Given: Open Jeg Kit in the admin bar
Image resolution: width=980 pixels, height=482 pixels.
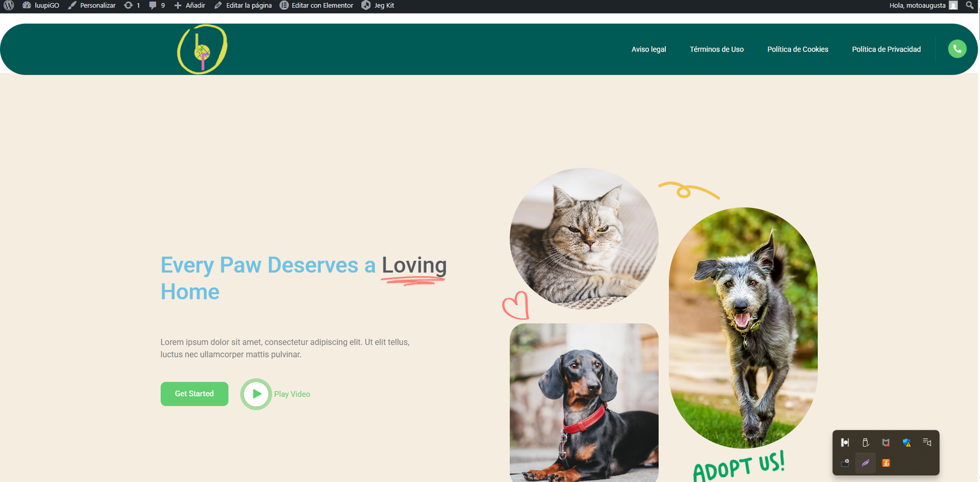Looking at the screenshot, I should 378,5.
